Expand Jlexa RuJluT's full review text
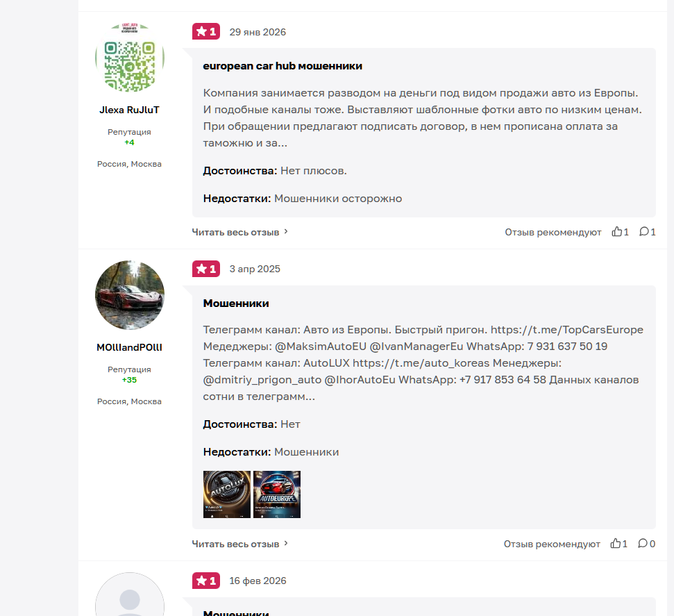Image resolution: width=674 pixels, height=616 pixels. click(236, 232)
